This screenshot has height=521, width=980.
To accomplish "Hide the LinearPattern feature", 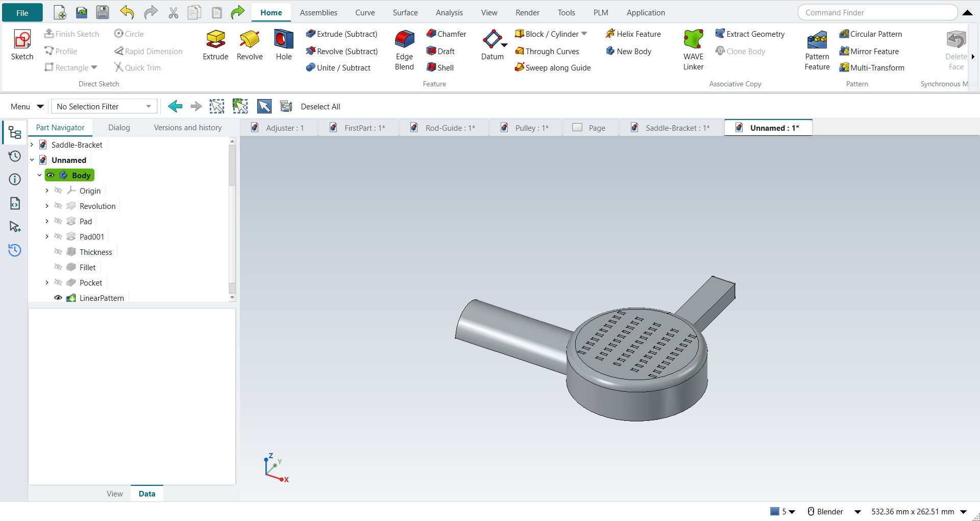I will [58, 298].
